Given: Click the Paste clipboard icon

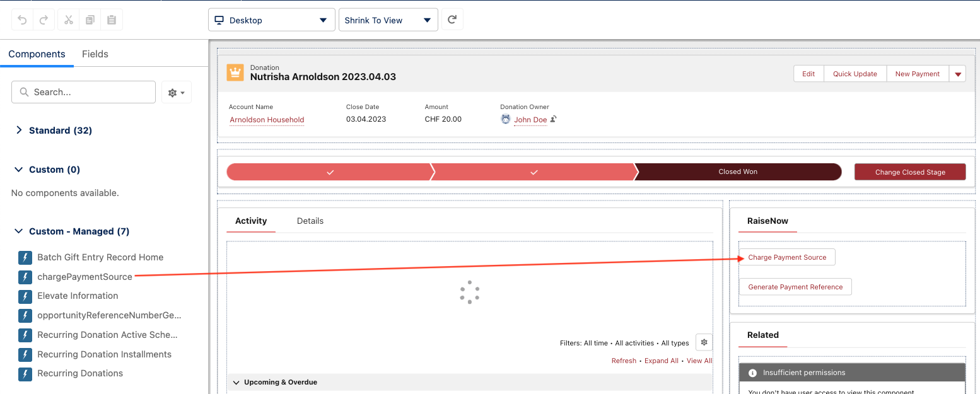Looking at the screenshot, I should point(112,20).
